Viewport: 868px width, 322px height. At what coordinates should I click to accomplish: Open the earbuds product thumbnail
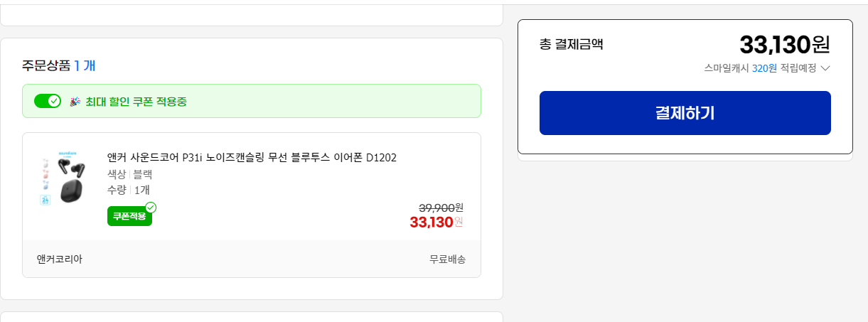(x=63, y=178)
